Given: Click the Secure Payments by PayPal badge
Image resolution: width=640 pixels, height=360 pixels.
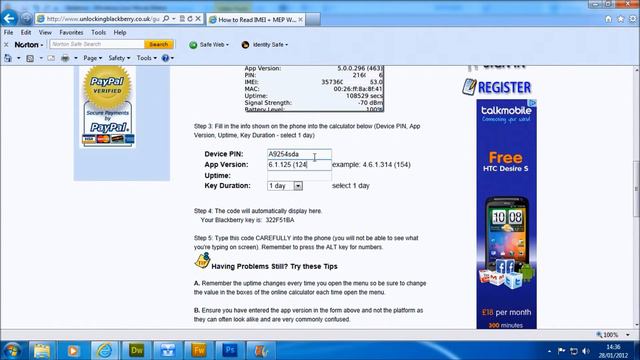Looking at the screenshot, I should (108, 124).
